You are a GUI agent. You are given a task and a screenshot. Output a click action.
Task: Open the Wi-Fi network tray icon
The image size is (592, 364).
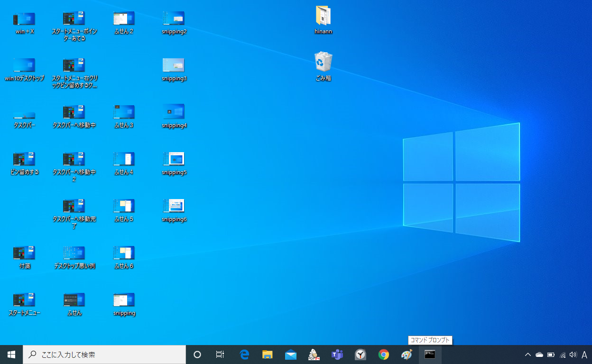click(x=563, y=355)
